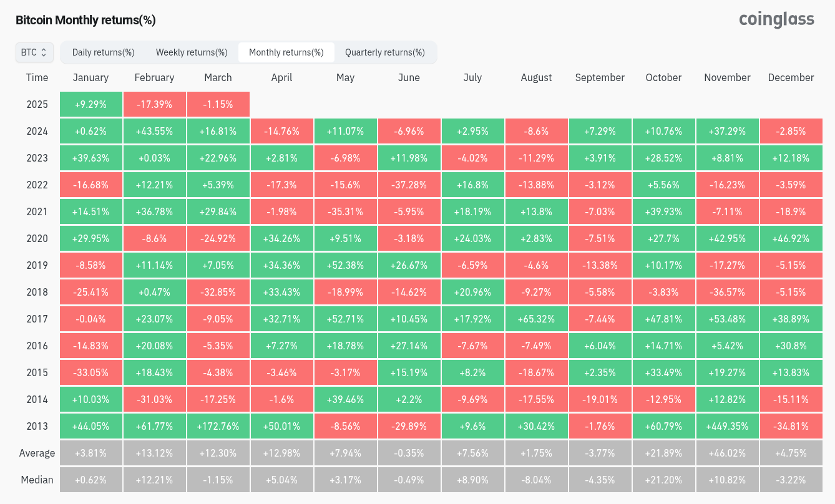Select the -37.28% June 2022 cell
The height and width of the screenshot is (504, 835).
(x=409, y=185)
